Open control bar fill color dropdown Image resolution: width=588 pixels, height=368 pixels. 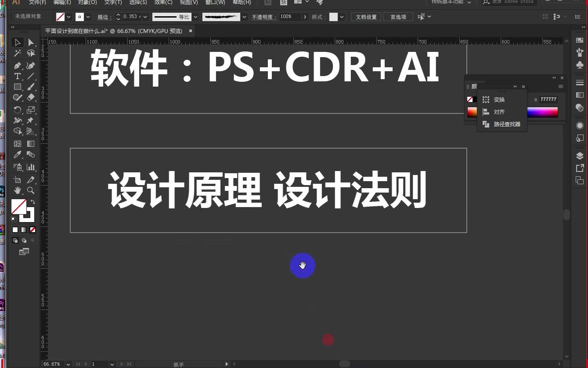(x=69, y=17)
